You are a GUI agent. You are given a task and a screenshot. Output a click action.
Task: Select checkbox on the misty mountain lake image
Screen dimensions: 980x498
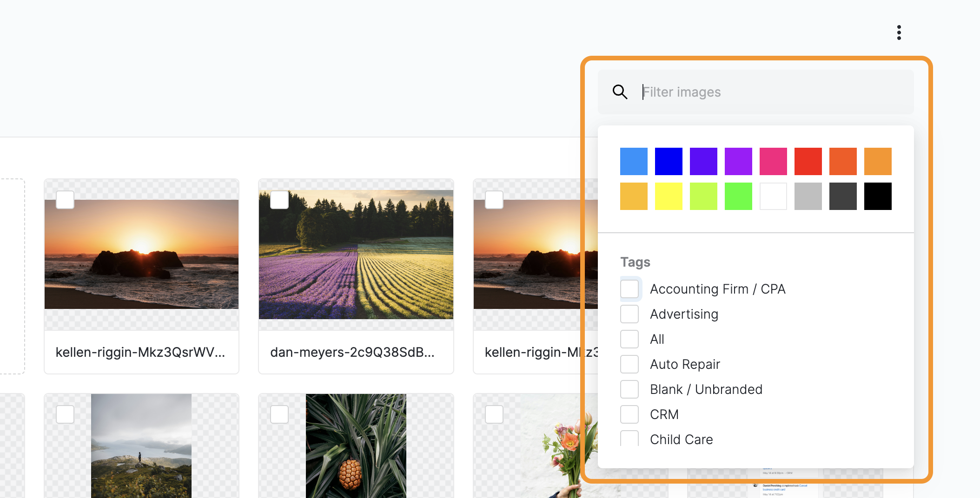point(65,414)
